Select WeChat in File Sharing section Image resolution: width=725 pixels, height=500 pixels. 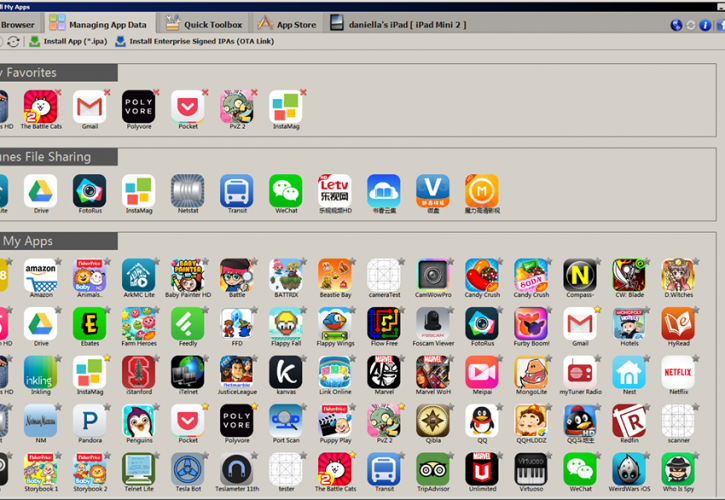(x=286, y=191)
